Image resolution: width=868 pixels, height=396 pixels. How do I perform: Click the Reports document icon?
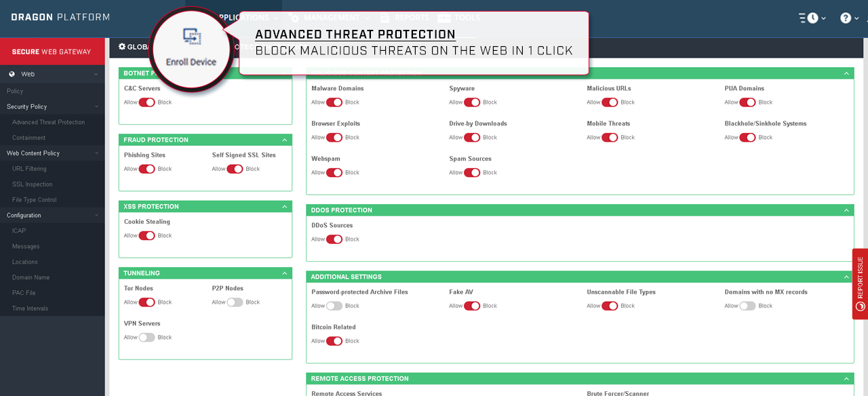(x=384, y=18)
